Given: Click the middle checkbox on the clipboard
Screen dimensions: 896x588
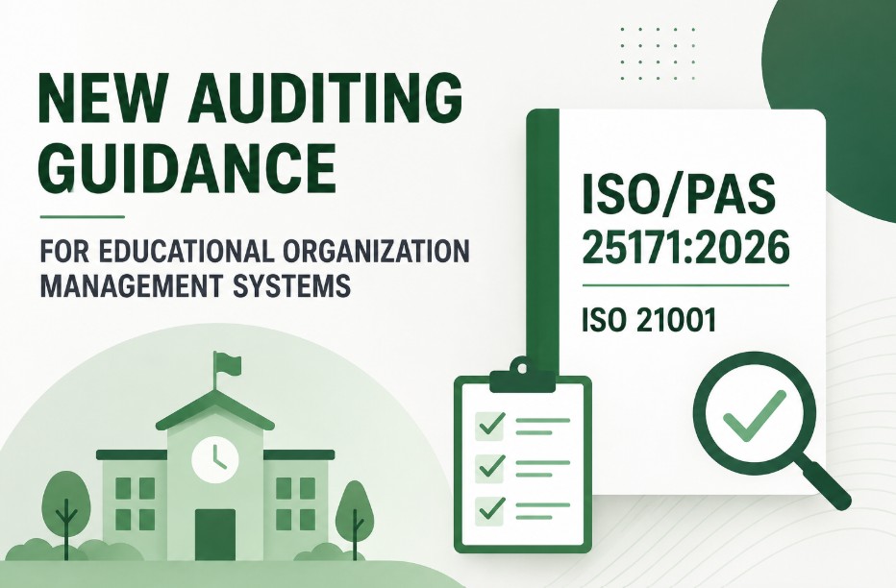Looking at the screenshot, I should 490,468.
